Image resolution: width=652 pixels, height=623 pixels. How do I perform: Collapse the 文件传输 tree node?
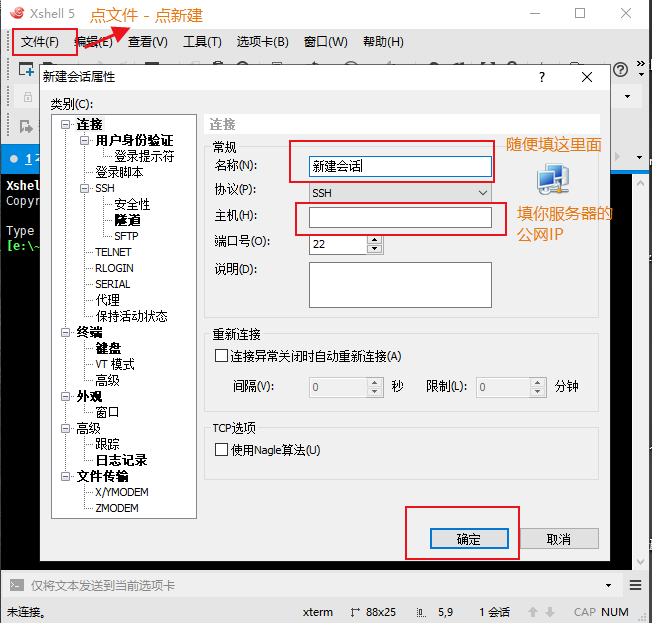point(65,476)
